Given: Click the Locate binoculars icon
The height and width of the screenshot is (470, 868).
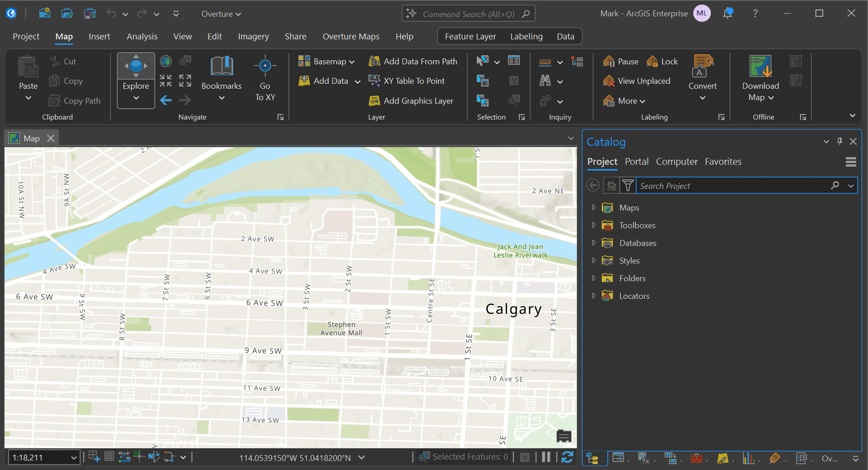Looking at the screenshot, I should click(x=545, y=81).
